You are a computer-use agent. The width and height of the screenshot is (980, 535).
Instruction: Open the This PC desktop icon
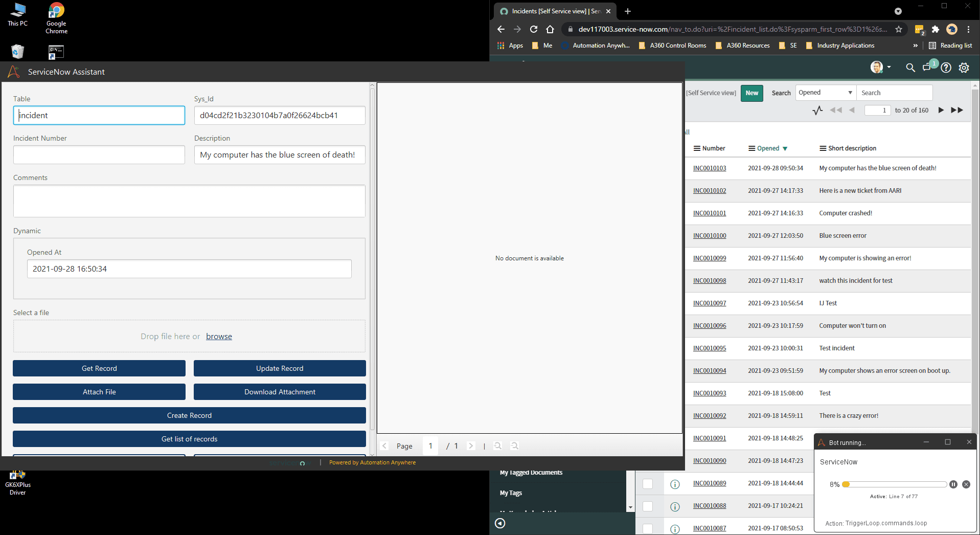(x=18, y=14)
